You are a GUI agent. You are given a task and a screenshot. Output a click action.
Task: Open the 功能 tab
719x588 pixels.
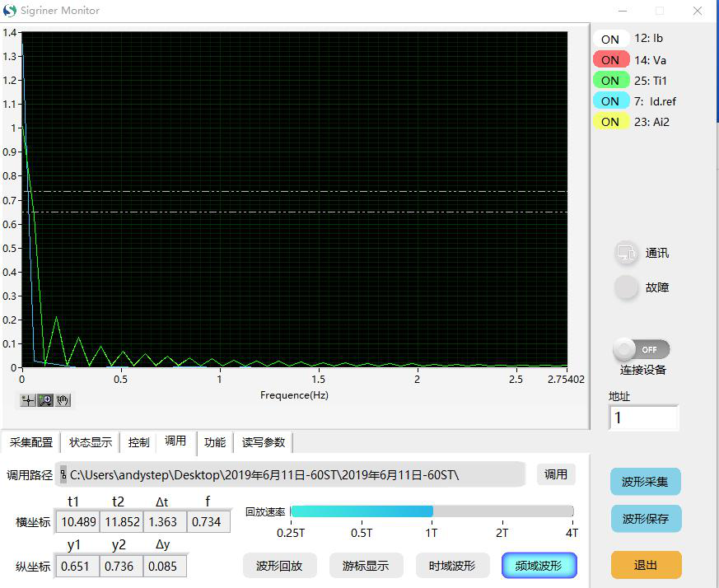[x=215, y=442]
